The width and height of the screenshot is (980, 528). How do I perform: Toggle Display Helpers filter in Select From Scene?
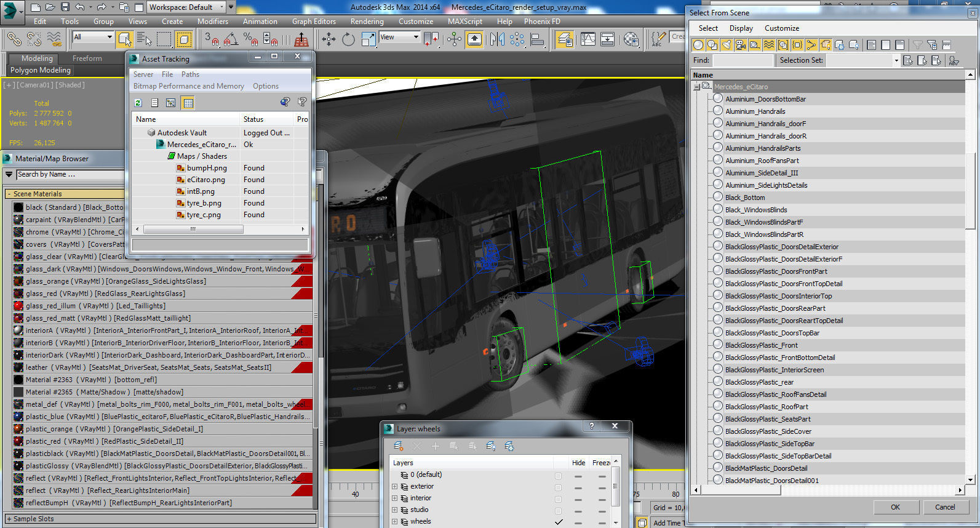tap(754, 45)
